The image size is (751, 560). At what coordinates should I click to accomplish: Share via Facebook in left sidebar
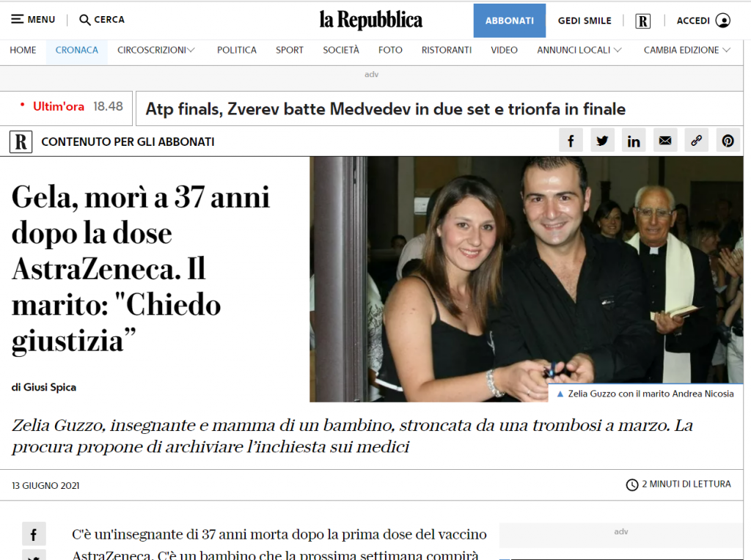[34, 534]
